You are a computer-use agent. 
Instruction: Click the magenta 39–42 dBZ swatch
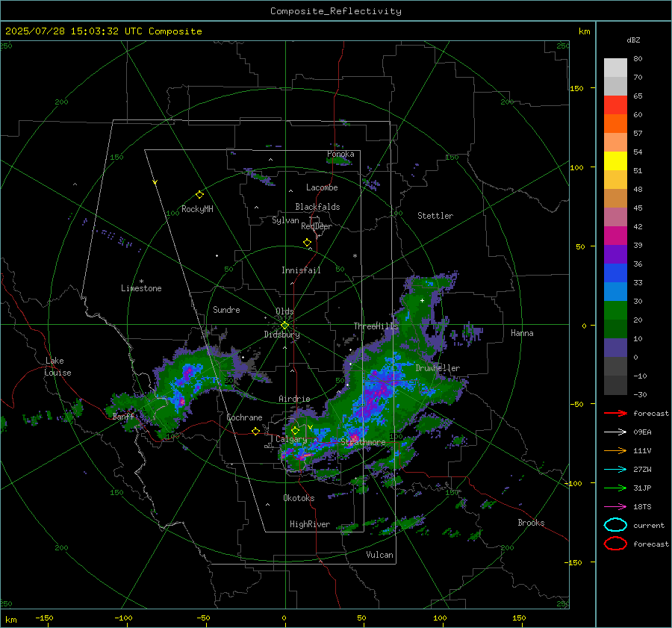click(615, 235)
